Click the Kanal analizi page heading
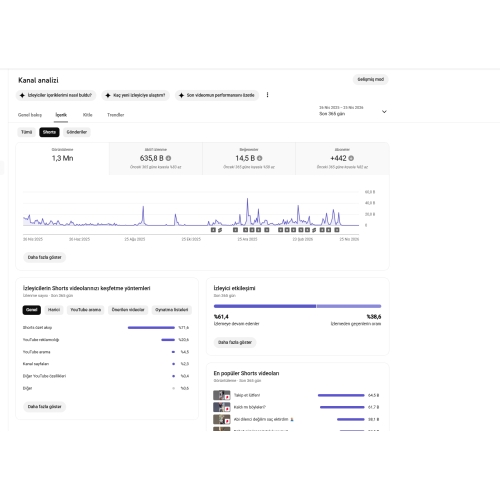 pos(38,80)
